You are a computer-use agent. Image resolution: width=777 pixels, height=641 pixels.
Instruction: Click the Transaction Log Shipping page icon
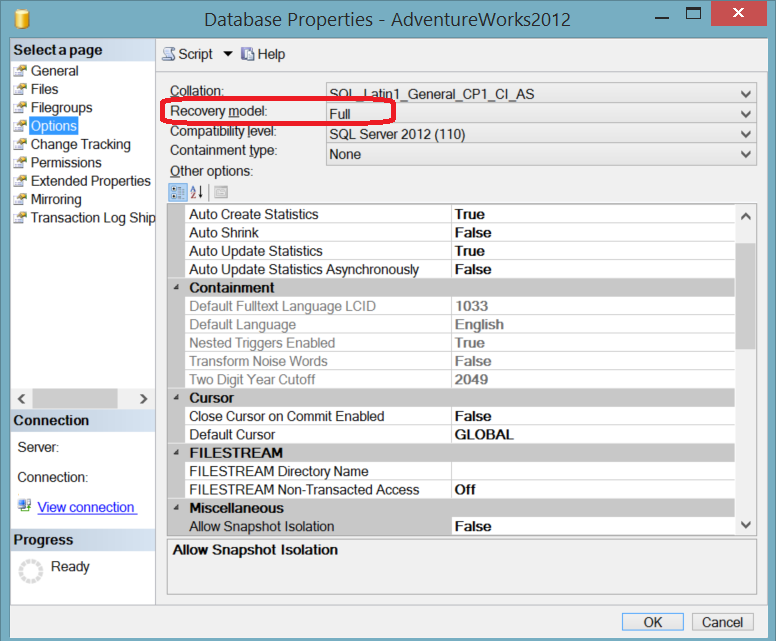tap(20, 217)
